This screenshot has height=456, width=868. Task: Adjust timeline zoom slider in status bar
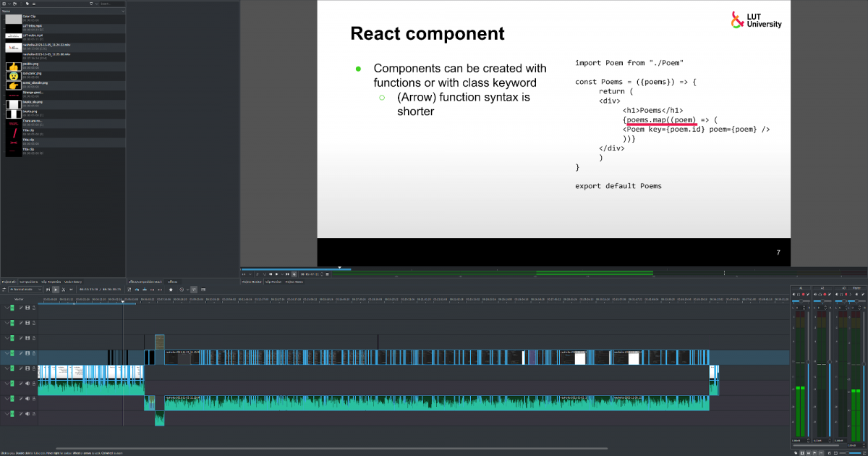850,453
